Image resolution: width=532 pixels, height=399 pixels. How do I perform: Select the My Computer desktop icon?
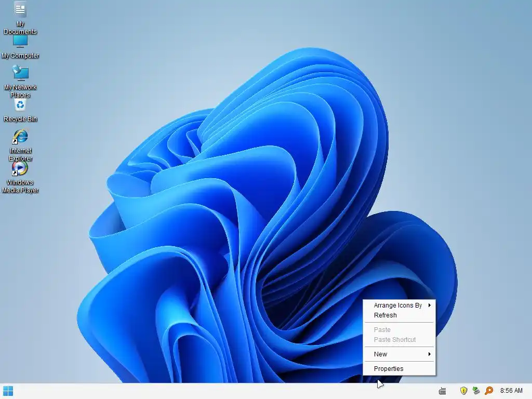point(20,42)
